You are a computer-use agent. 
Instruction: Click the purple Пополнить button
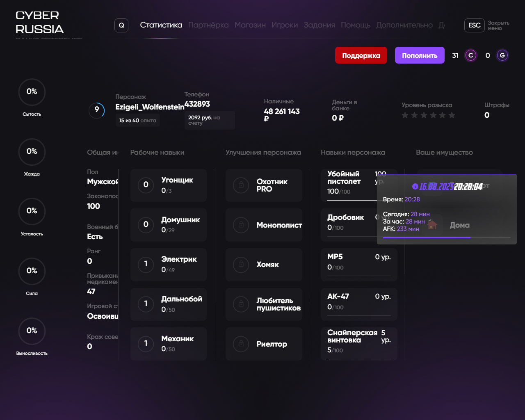pos(420,55)
